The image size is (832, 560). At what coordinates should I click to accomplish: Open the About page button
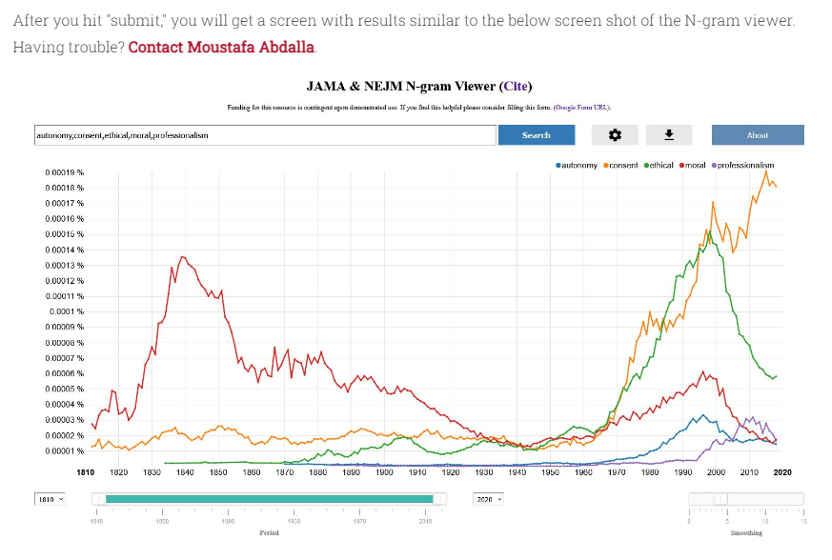click(x=757, y=135)
